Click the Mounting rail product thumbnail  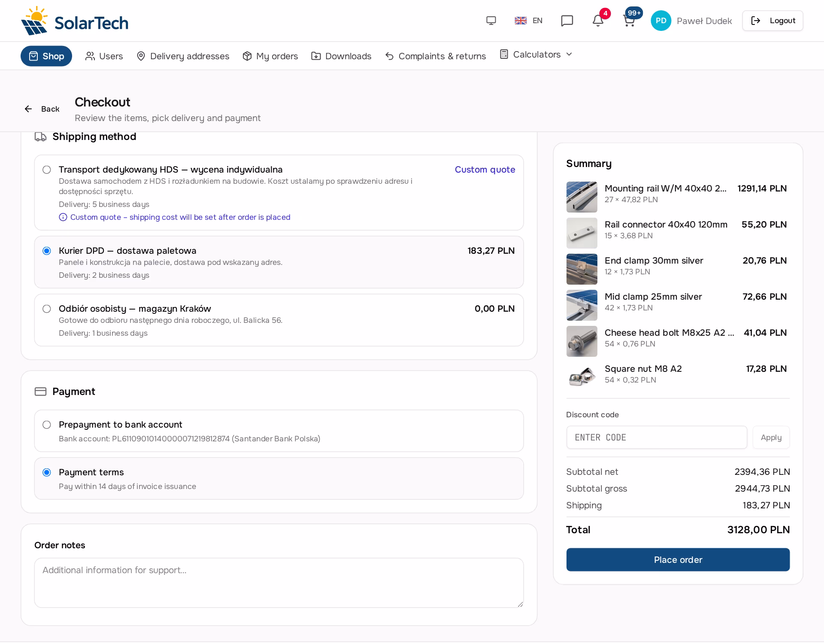pyautogui.click(x=582, y=197)
